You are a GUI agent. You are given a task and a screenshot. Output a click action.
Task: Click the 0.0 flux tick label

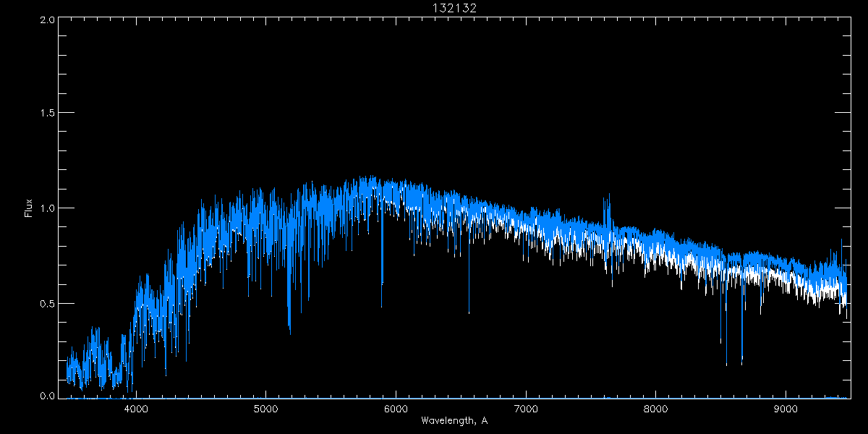[x=46, y=396]
